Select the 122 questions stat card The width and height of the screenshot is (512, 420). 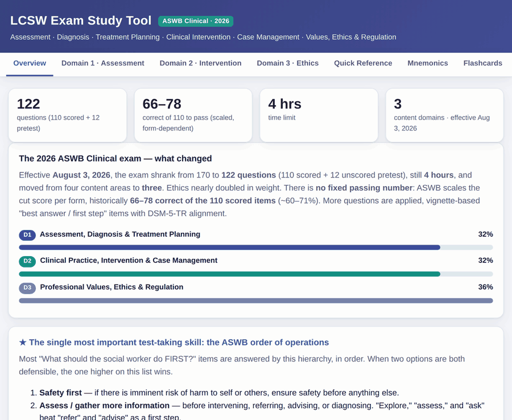(68, 116)
